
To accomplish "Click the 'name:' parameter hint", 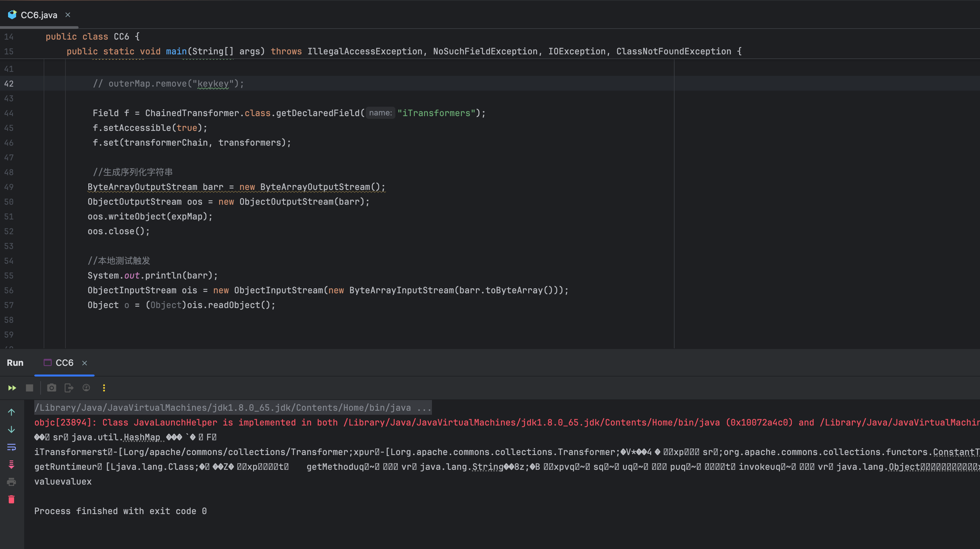I will (x=381, y=113).
